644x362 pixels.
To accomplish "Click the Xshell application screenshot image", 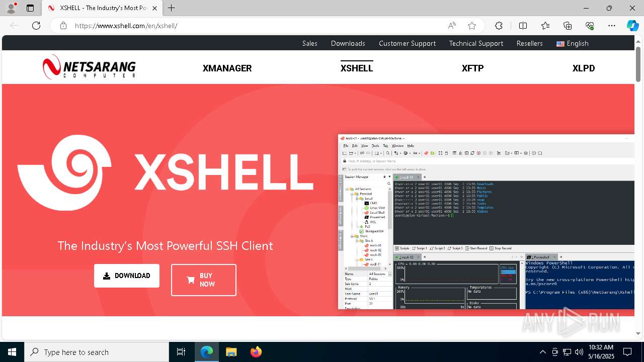I will pyautogui.click(x=486, y=222).
